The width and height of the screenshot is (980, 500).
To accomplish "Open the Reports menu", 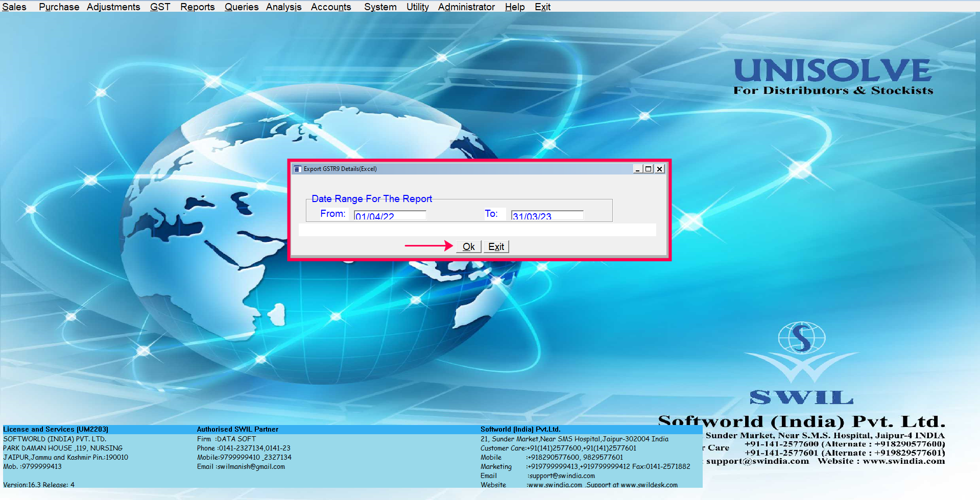I will [x=197, y=7].
